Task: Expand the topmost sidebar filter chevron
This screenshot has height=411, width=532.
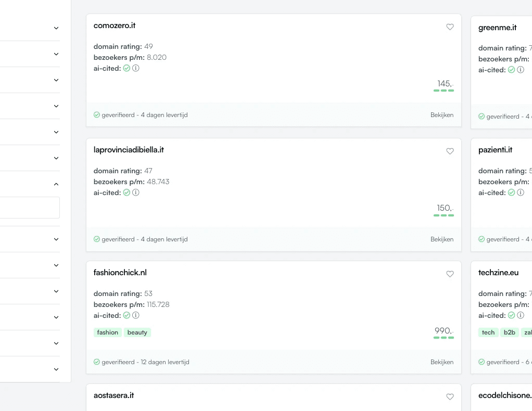Action: pyautogui.click(x=56, y=28)
